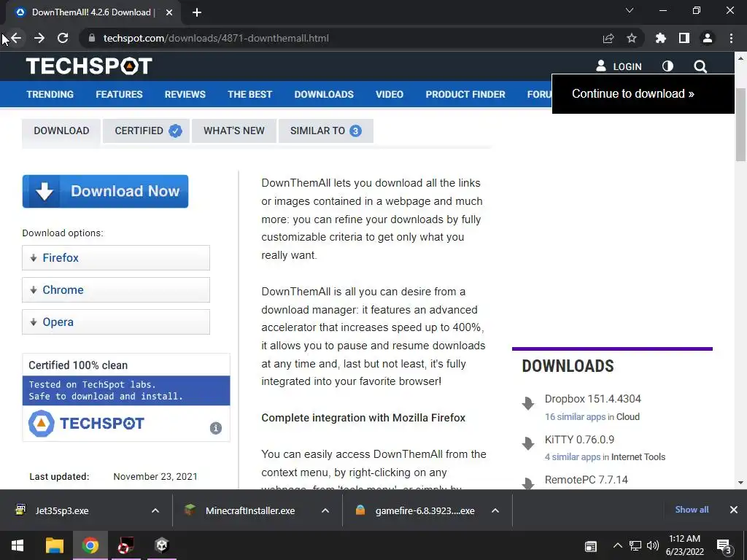Click the address bar URL
The width and height of the screenshot is (747, 560).
(216, 38)
